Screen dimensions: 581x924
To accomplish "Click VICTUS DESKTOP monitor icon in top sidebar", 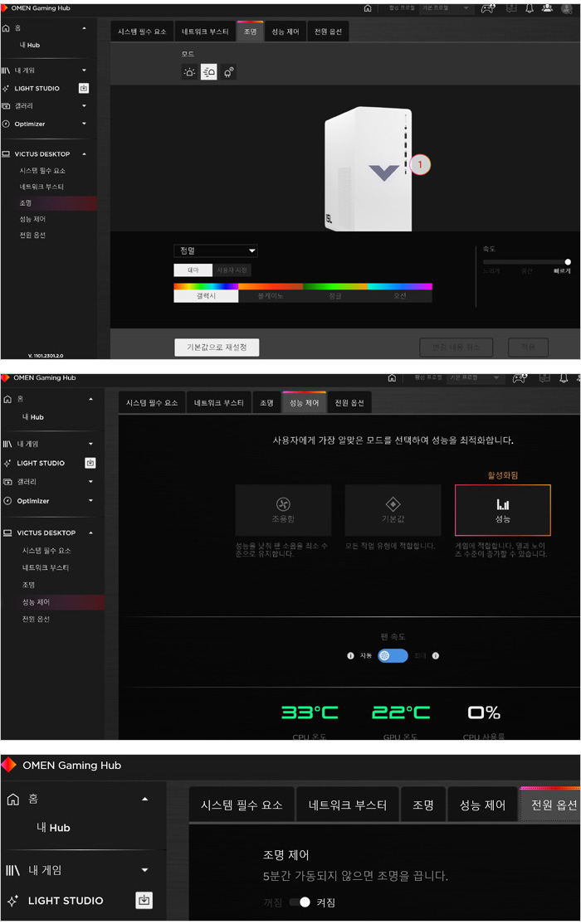I will tap(6, 153).
